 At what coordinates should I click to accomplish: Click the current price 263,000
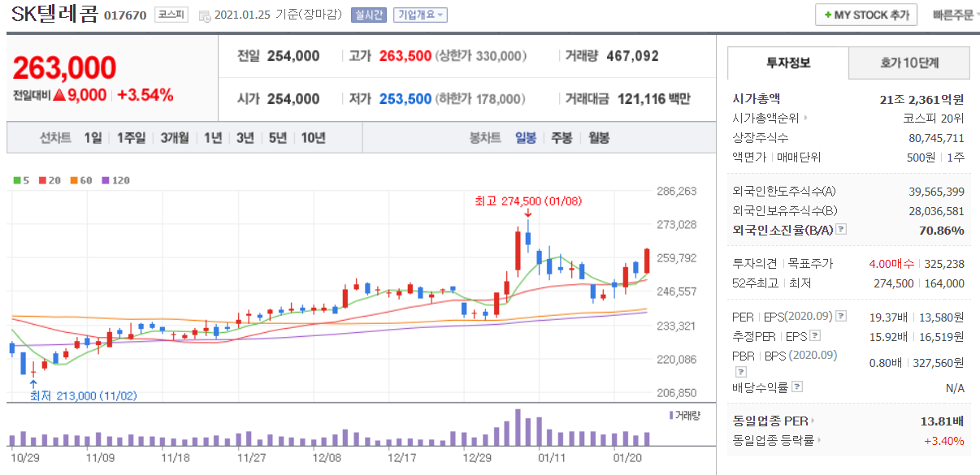65,68
